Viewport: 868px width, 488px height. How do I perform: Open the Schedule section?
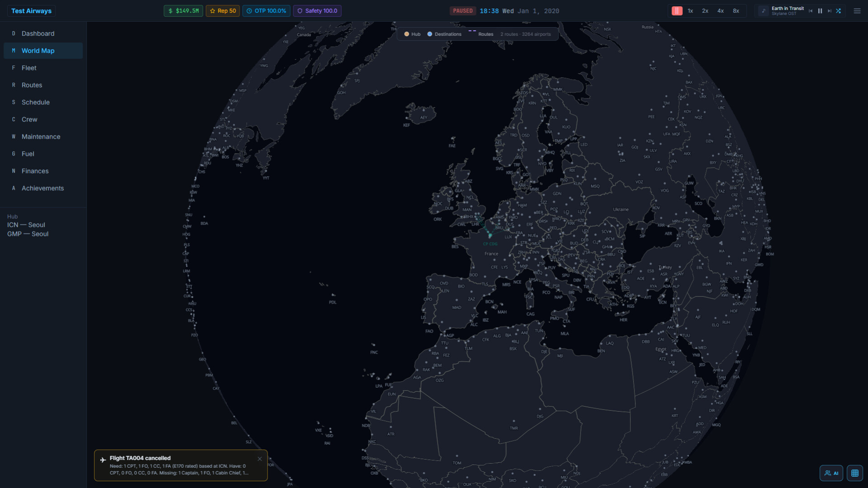pos(43,102)
